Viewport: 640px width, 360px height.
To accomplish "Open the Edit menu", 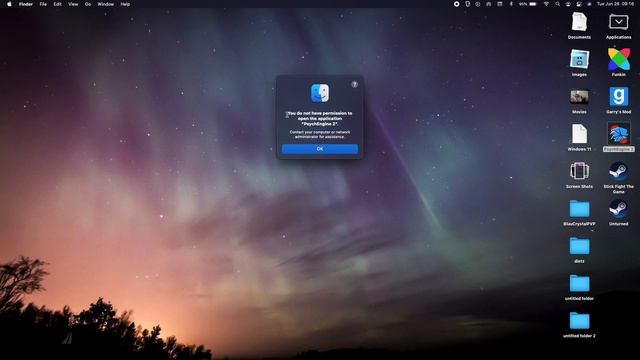I will point(58,4).
